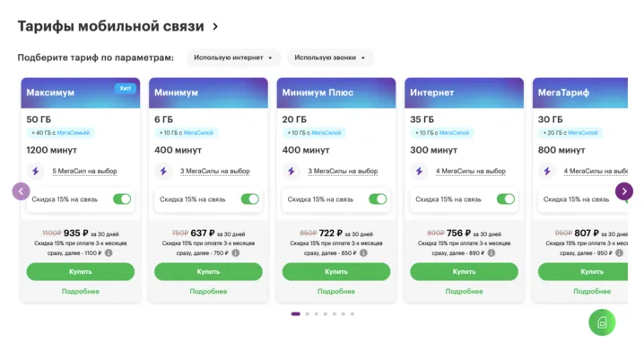This screenshot has height=344, width=644.
Task: Expand the 'Использую звонки' dropdown
Action: click(x=330, y=57)
